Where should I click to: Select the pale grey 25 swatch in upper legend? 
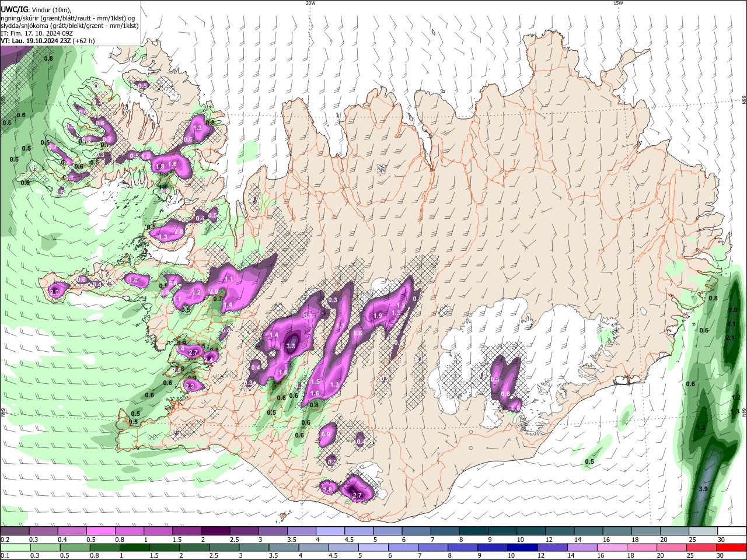point(703,531)
